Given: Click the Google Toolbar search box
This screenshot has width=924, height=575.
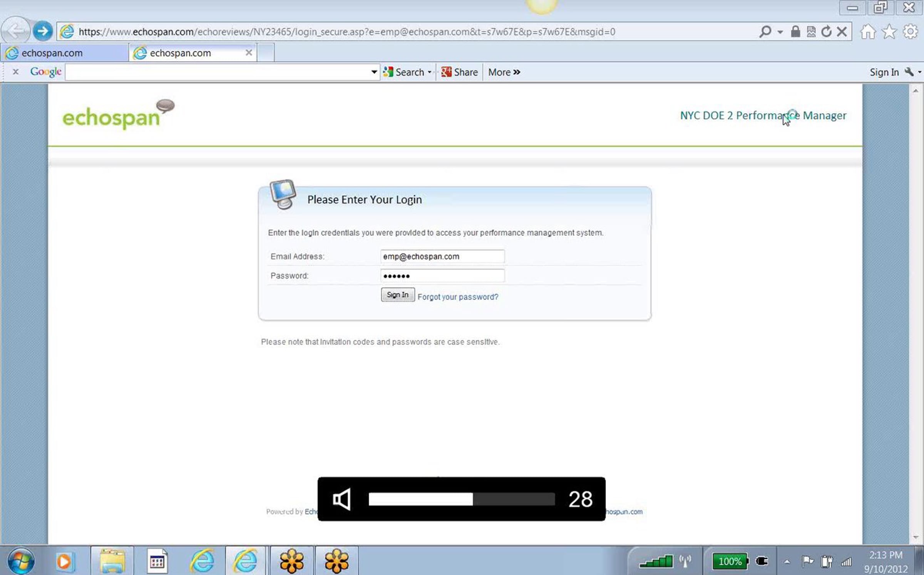Looking at the screenshot, I should coord(218,72).
